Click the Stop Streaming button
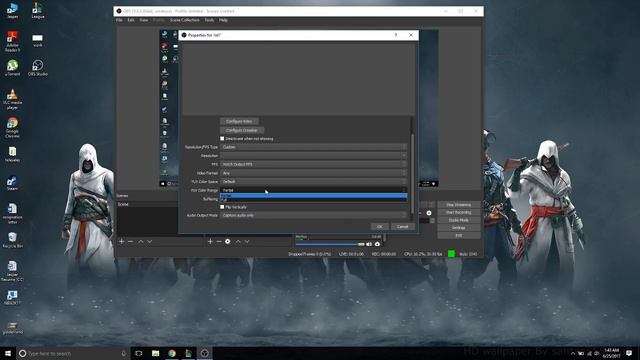The width and height of the screenshot is (640, 360). pyautogui.click(x=458, y=204)
